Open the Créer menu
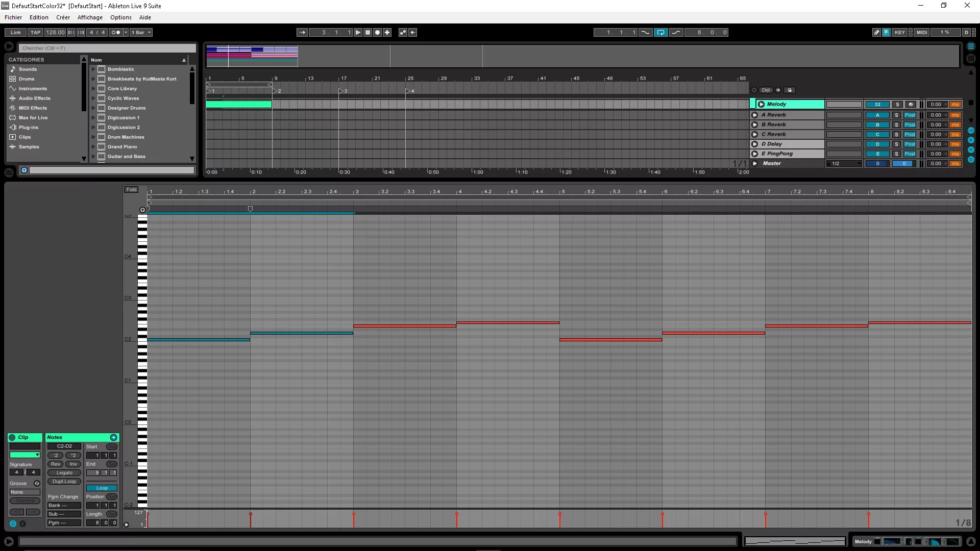The height and width of the screenshot is (551, 980). tap(63, 17)
